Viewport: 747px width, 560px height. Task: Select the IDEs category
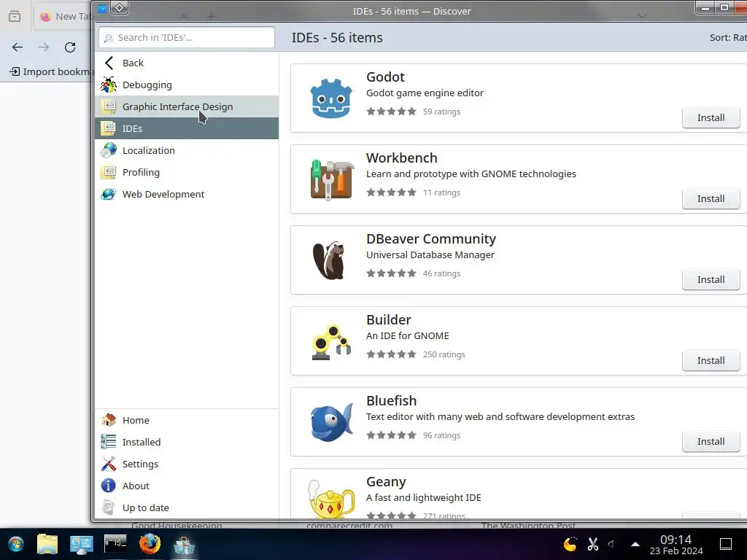(x=187, y=128)
